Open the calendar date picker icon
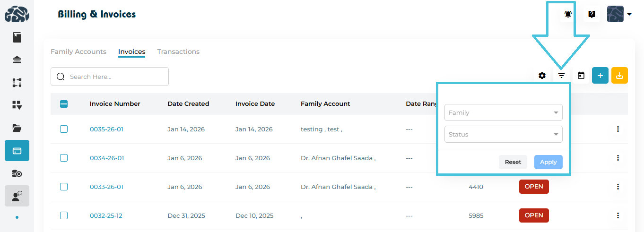This screenshot has height=232, width=644. 581,76
